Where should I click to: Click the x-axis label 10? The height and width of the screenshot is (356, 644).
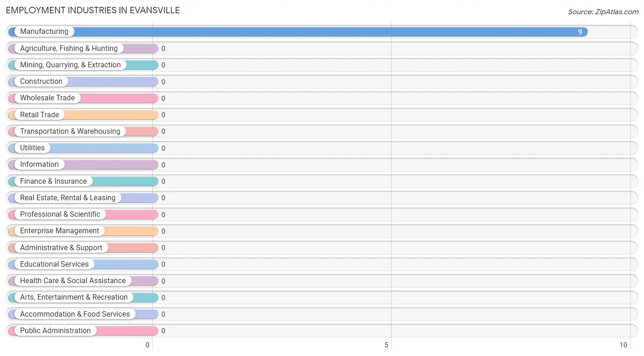coord(623,345)
